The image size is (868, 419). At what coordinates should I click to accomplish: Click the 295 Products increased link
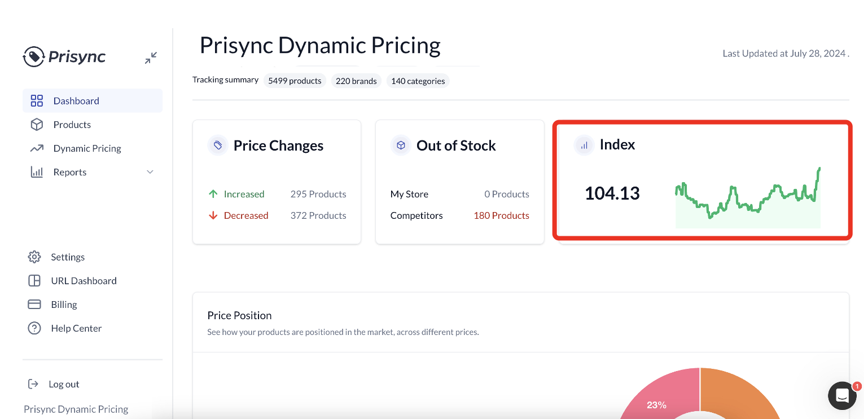pos(318,194)
